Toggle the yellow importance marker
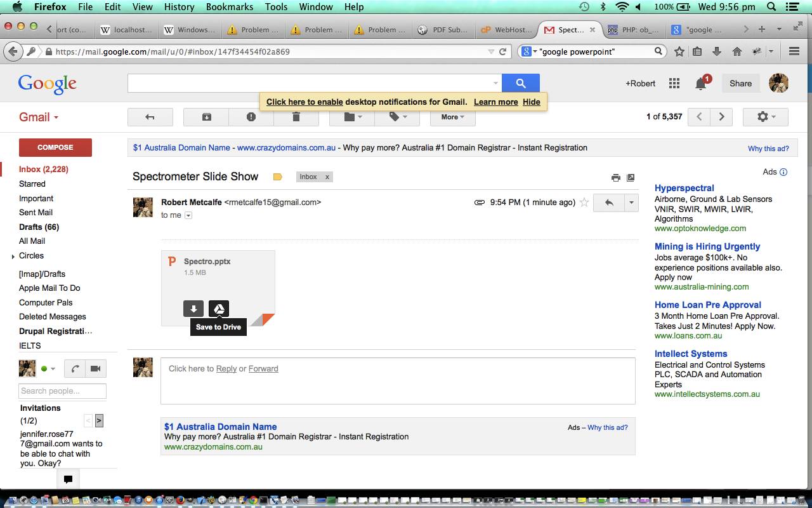Viewport: 812px width, 508px height. pyautogui.click(x=277, y=177)
